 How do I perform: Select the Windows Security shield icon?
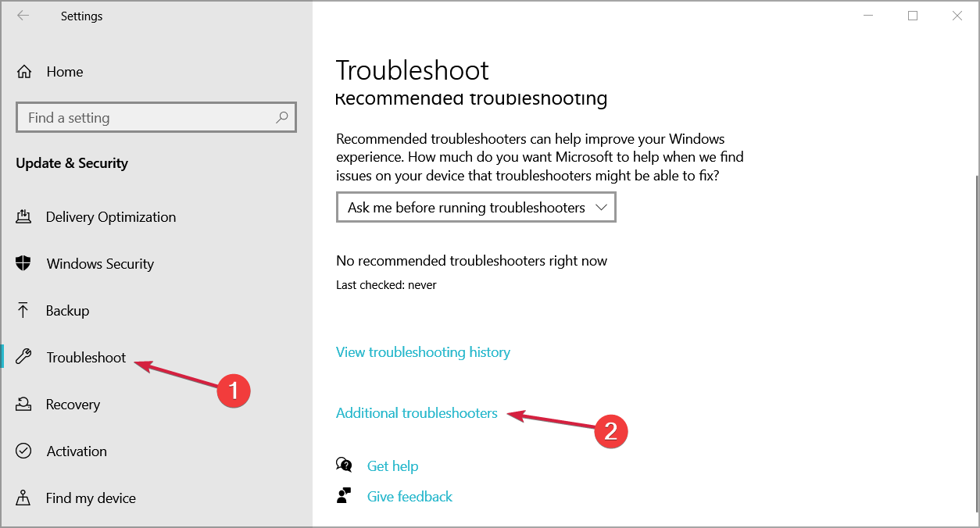[x=23, y=264]
